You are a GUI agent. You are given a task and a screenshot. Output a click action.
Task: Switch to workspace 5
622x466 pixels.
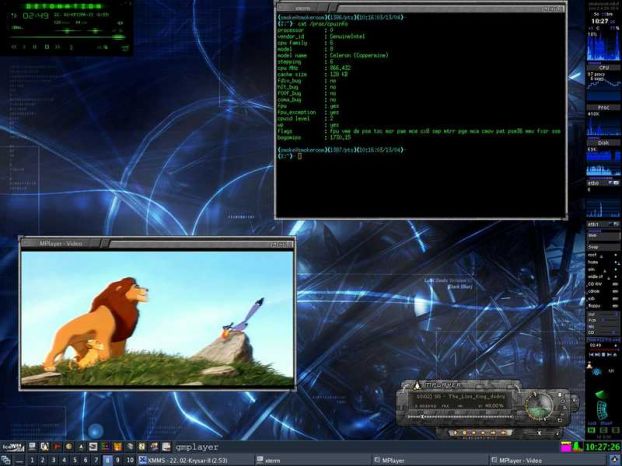click(x=75, y=460)
